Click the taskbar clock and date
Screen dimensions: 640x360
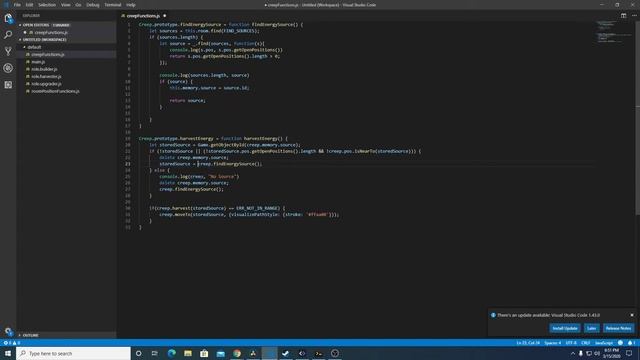611,353
